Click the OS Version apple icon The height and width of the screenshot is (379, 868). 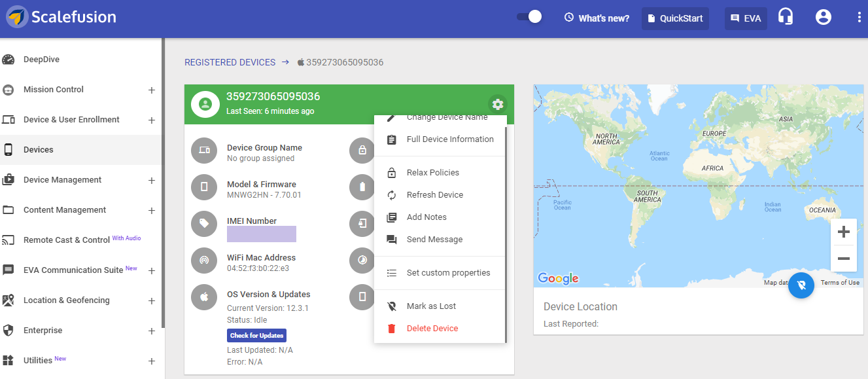[204, 297]
